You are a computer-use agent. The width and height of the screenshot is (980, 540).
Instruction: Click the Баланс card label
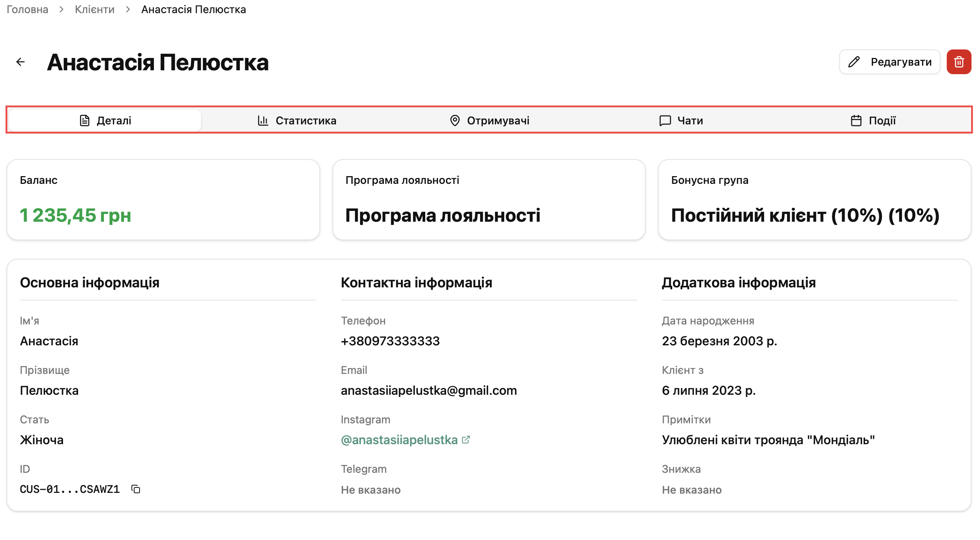(x=39, y=180)
